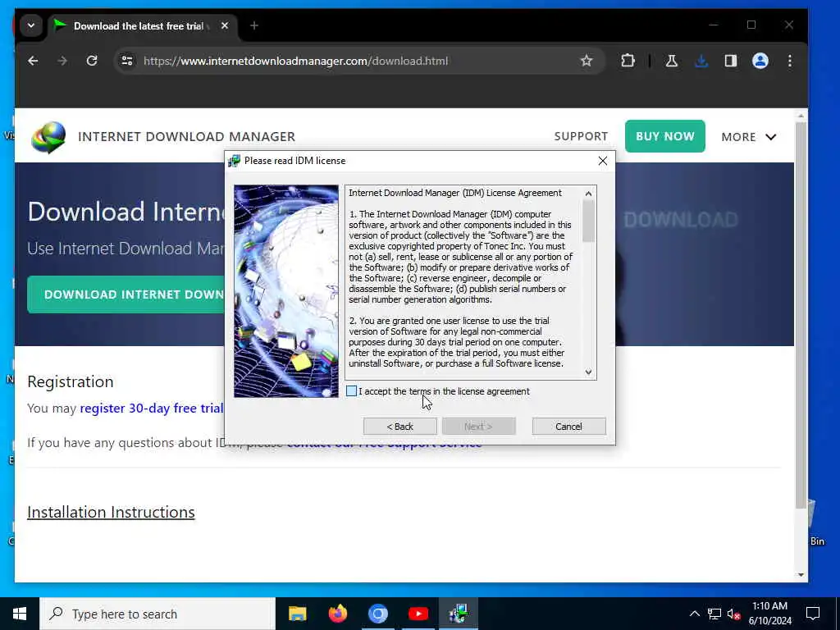The image size is (840, 630).
Task: Click Internet Download Manager (IDM) License Agreement heading
Action: [x=454, y=193]
